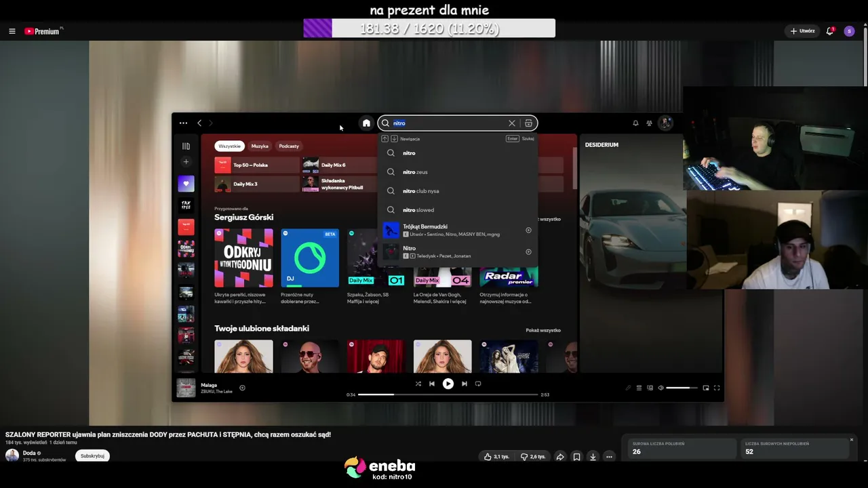Open Daily Mix 3 shortcut

click(x=256, y=184)
